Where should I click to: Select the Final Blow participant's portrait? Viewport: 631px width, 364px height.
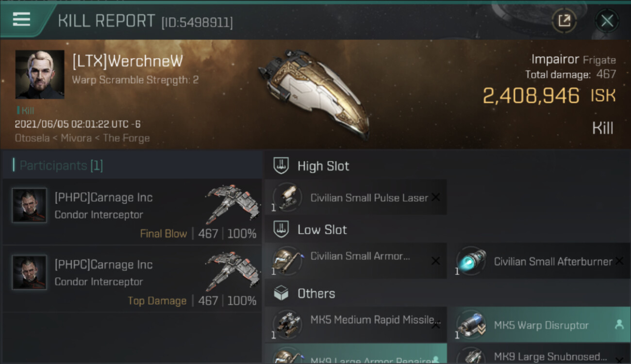[30, 205]
